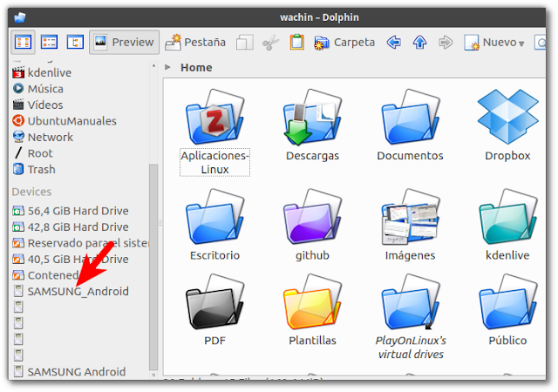Open Trash in sidebar
Screen dimensions: 558x392
pyautogui.click(x=34, y=169)
